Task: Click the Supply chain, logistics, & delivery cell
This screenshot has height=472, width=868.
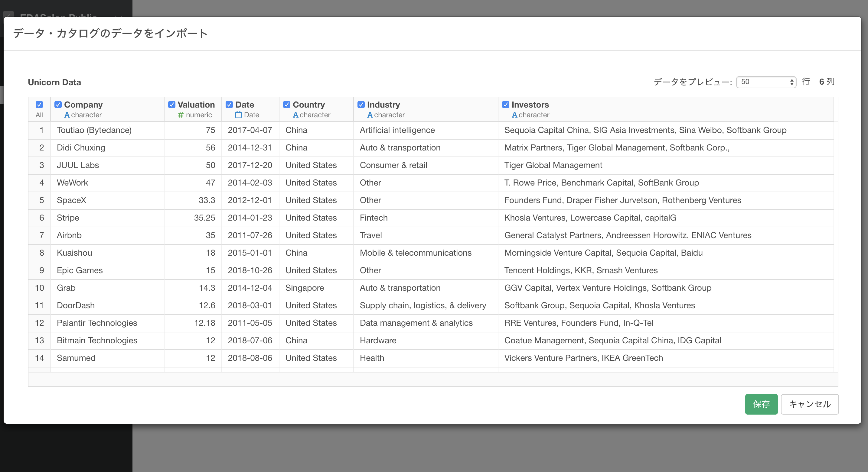Action: 426,306
